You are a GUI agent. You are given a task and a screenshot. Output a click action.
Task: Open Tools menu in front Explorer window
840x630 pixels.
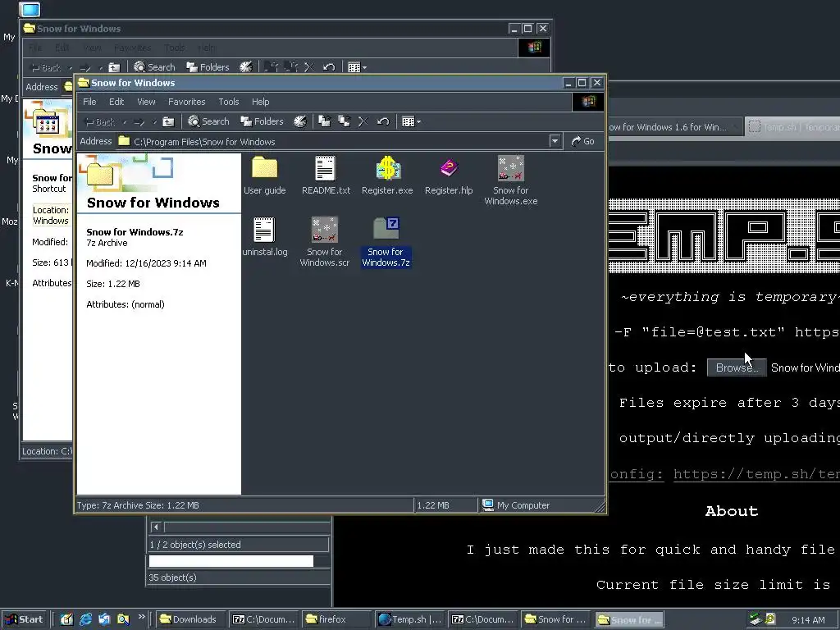228,102
